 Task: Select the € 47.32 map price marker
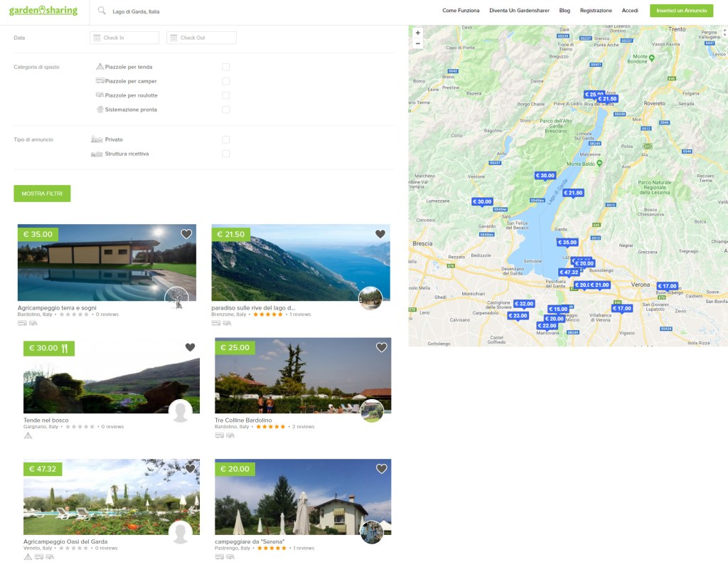(569, 272)
